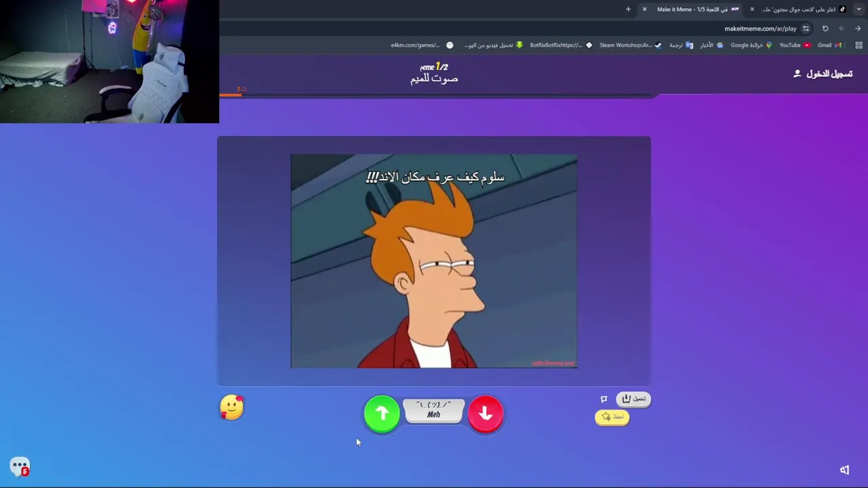Open the Gmail bookmark
This screenshot has height=488, width=868.
coord(829,45)
